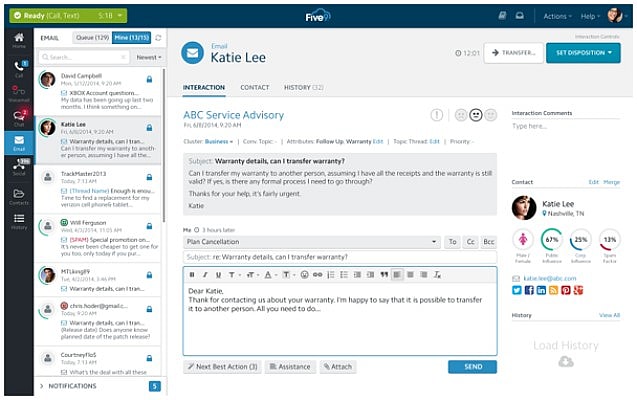Click the exclamation priority icon
This screenshot has width=637, height=400.
437,116
